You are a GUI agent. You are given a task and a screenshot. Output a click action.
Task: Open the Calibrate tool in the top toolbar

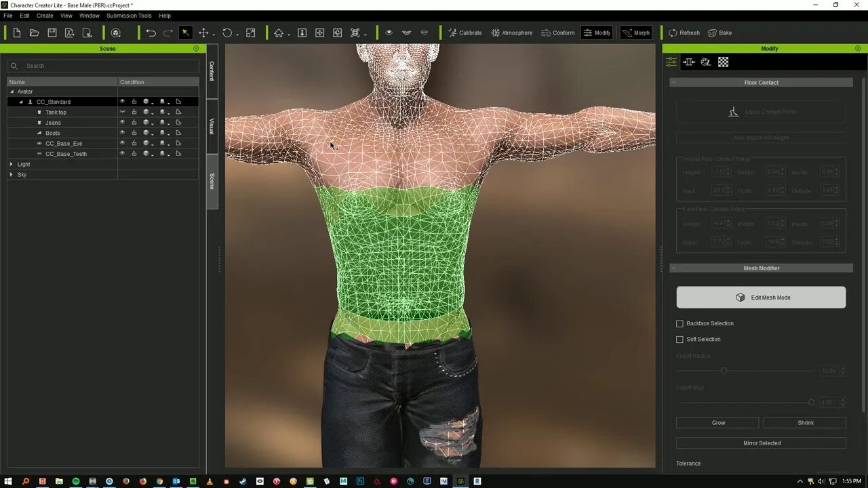pos(465,33)
